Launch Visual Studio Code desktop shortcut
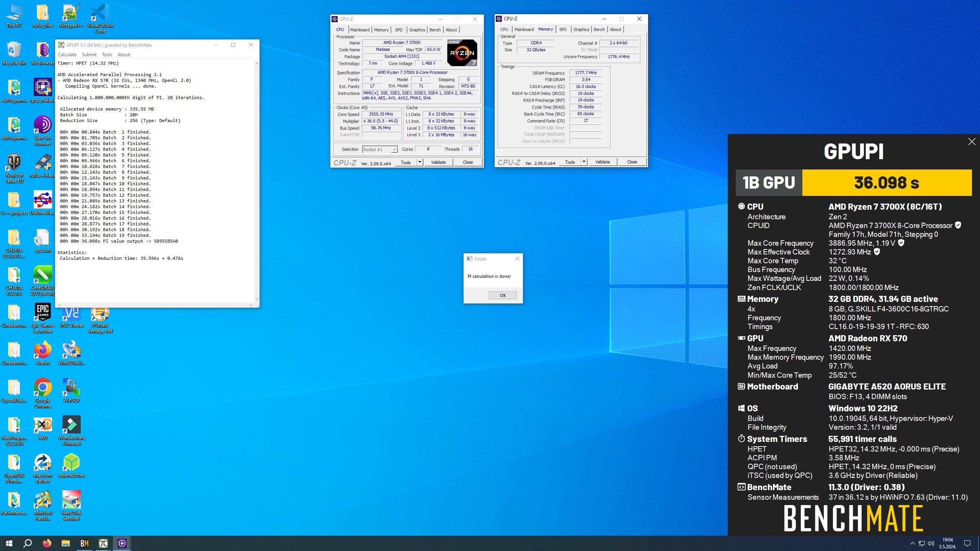This screenshot has height=551, width=980. point(100,18)
